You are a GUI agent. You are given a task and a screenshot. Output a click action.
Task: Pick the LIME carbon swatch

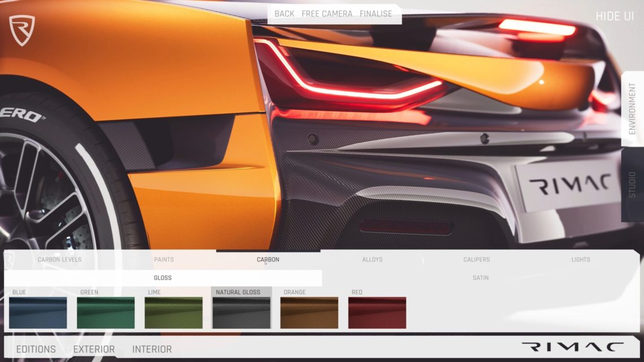click(x=173, y=313)
